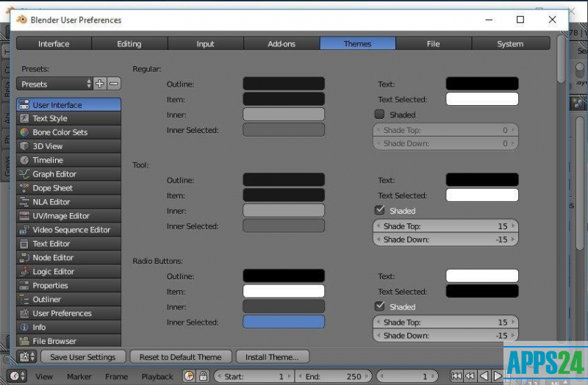Select the Text Editor icon
The image size is (588, 385).
[24, 244]
